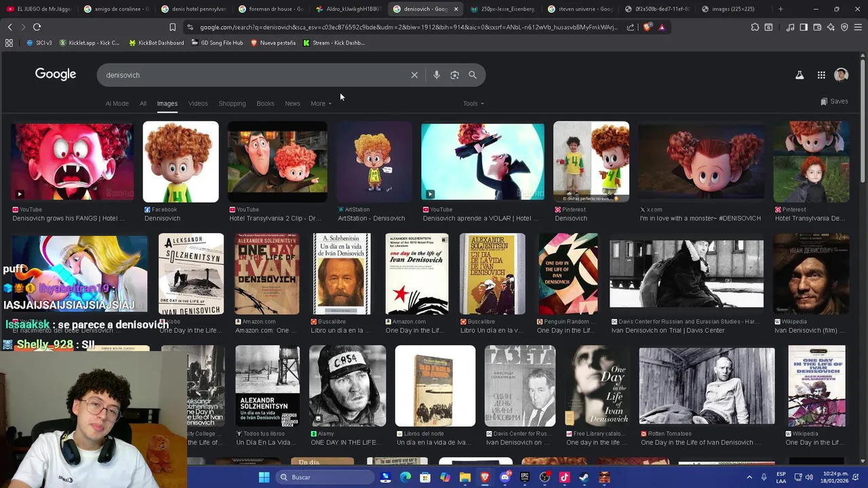
Task: Click the Google logo
Action: tap(56, 75)
